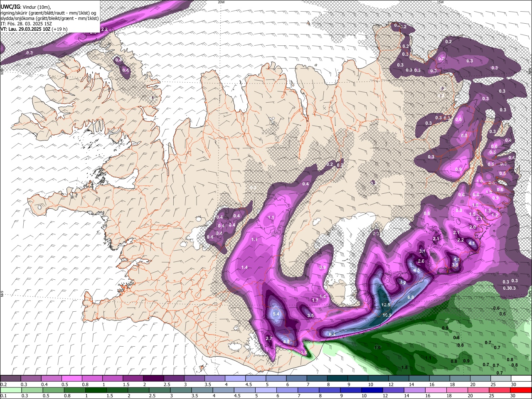Pick the pale gray 25–30 swatch, upper legend
Image resolution: width=532 pixels, height=399 pixels.
(501, 378)
